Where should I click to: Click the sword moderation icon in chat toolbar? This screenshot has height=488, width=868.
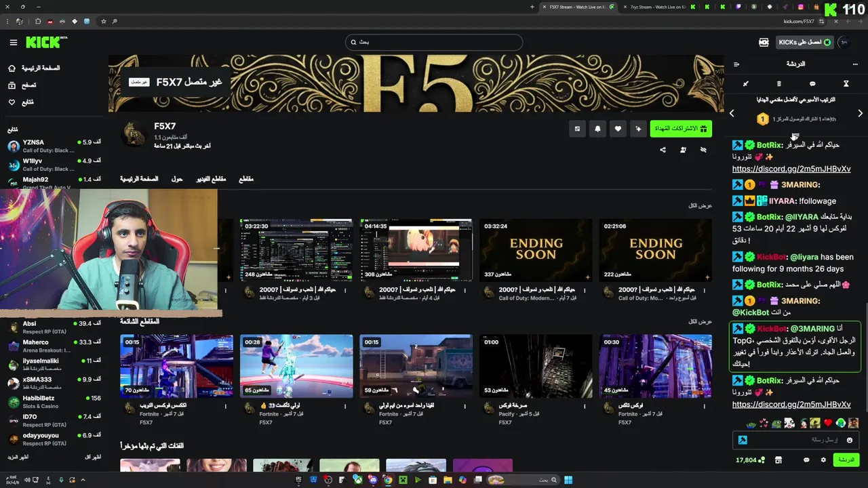tap(745, 84)
